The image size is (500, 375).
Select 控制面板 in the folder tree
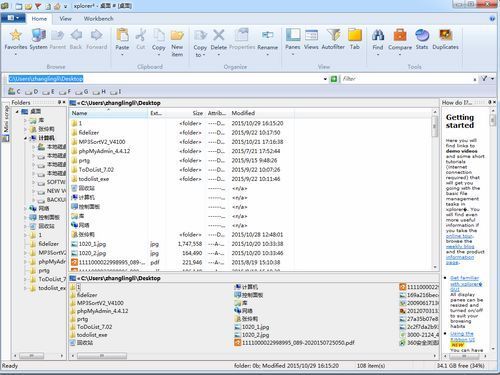45,217
